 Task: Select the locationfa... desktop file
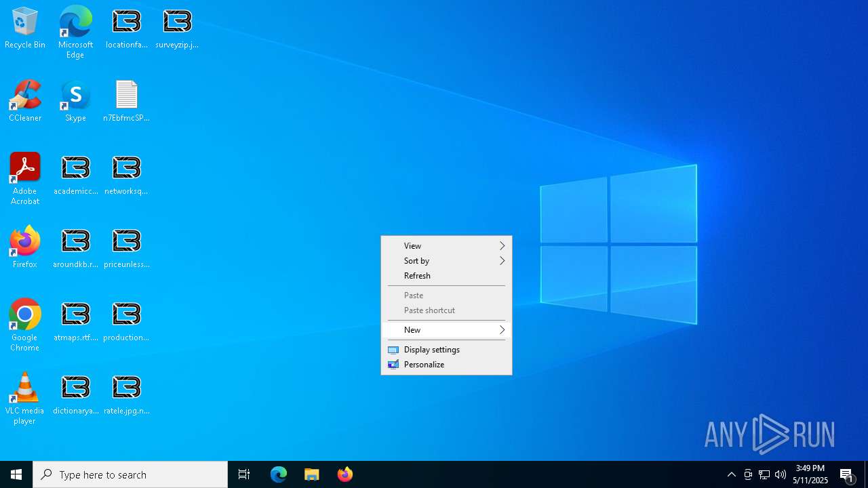127,29
